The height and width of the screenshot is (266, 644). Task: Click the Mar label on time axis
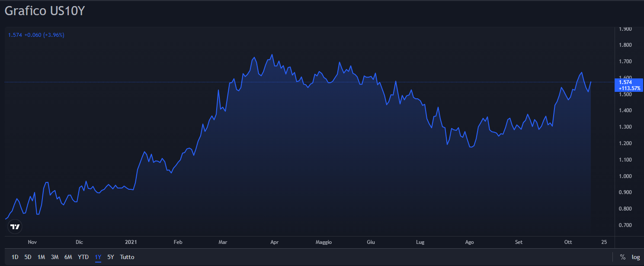223,242
